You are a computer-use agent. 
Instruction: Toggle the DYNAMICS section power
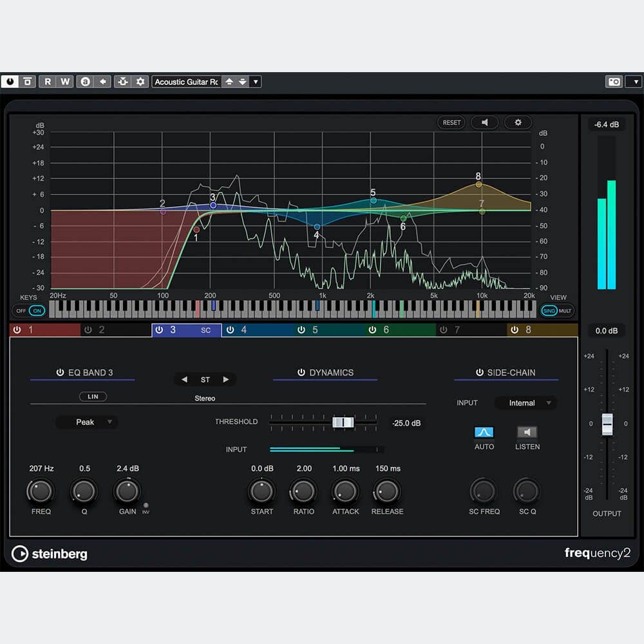point(301,372)
